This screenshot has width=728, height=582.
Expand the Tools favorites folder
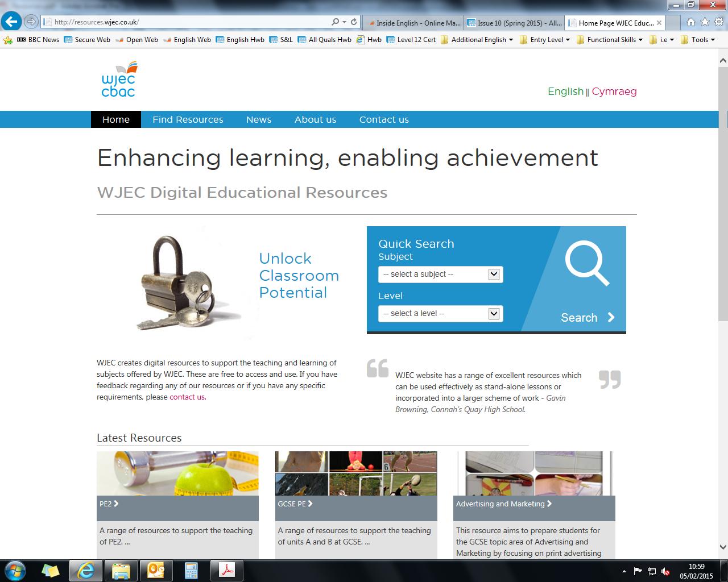(698, 40)
